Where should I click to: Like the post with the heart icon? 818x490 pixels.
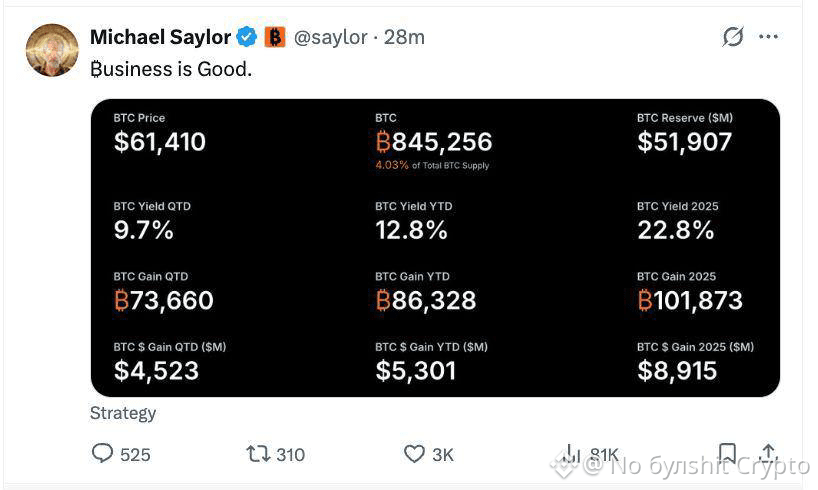coord(415,453)
